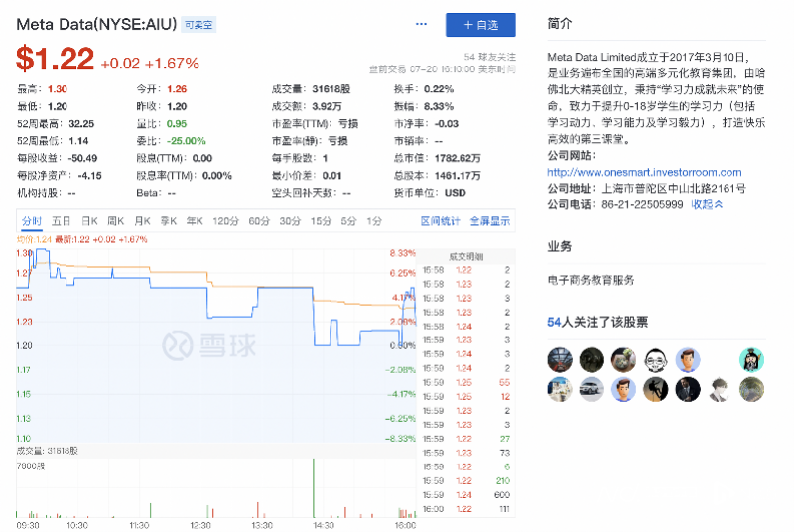Screen dimensions: 794x532
Task: Click the 委比 -25.00% value
Action: point(187,141)
